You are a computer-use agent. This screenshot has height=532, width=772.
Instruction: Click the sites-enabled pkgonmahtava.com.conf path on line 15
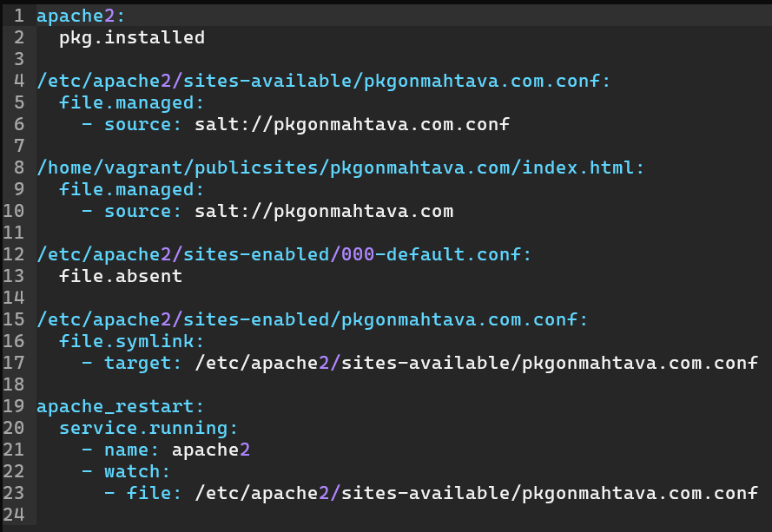coord(312,319)
